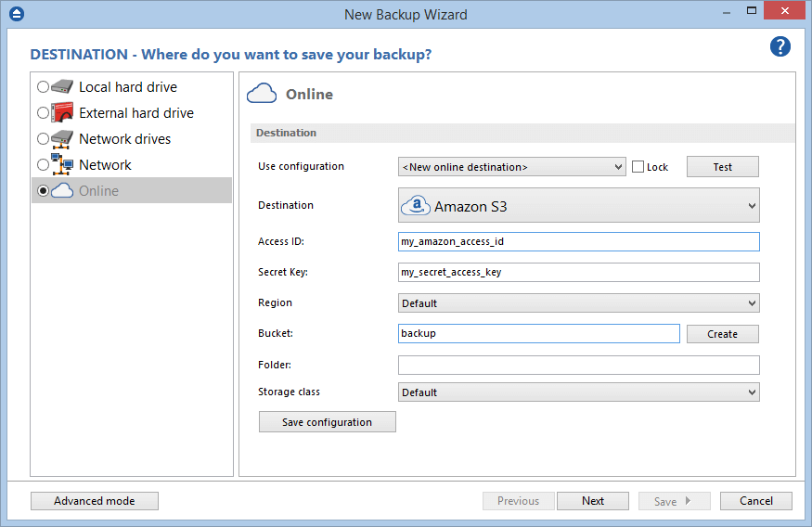Open the Use configuration dropdown

[x=511, y=167]
